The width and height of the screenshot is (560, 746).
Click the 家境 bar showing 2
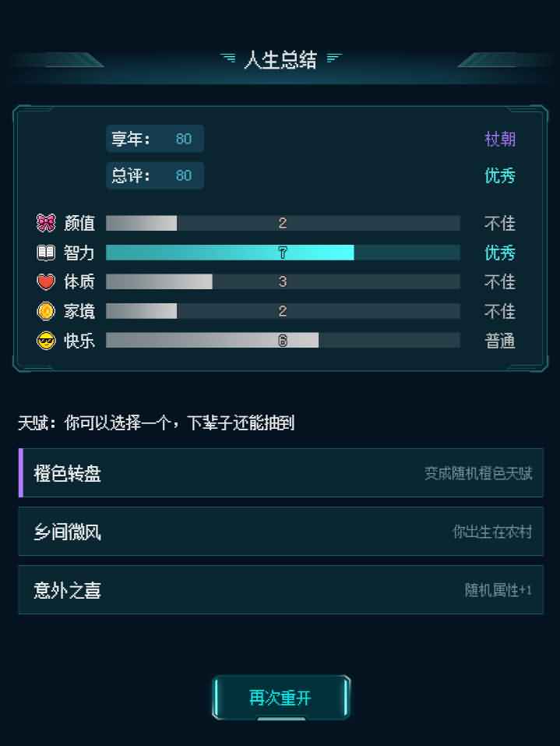coord(283,311)
